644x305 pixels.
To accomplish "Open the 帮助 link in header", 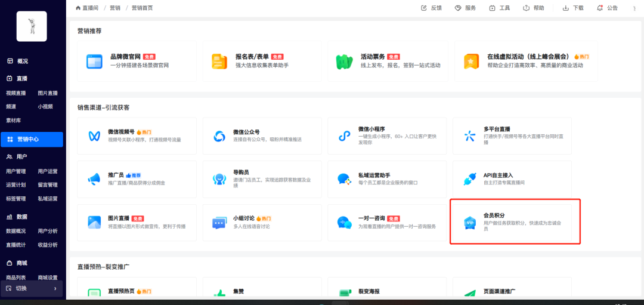I will tap(534, 8).
